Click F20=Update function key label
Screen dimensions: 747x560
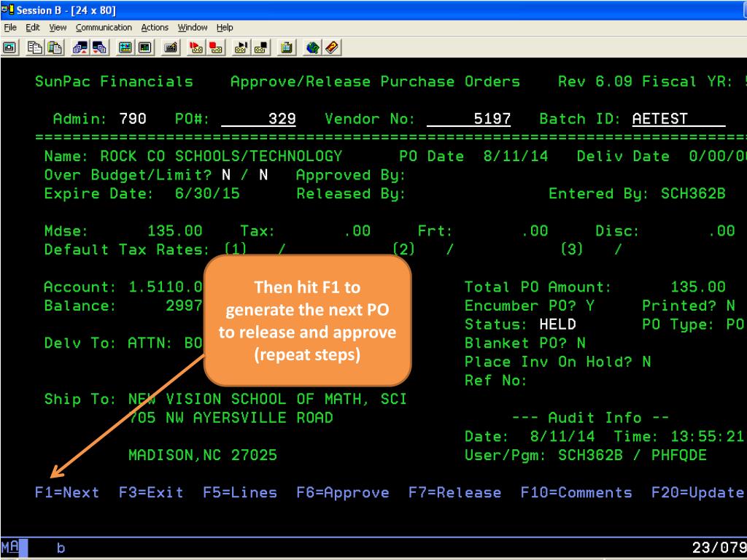(698, 492)
